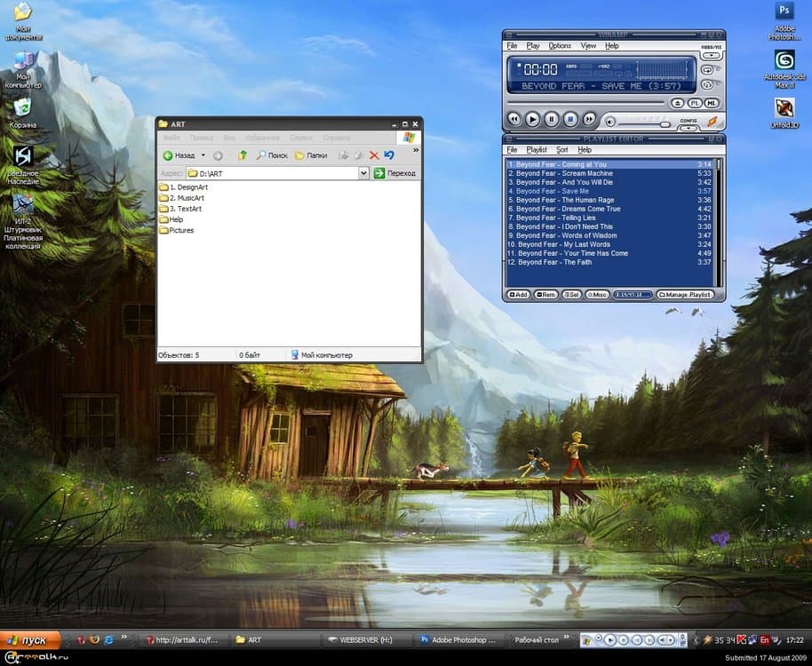Stop playback with the Winamp stop button

(x=570, y=120)
